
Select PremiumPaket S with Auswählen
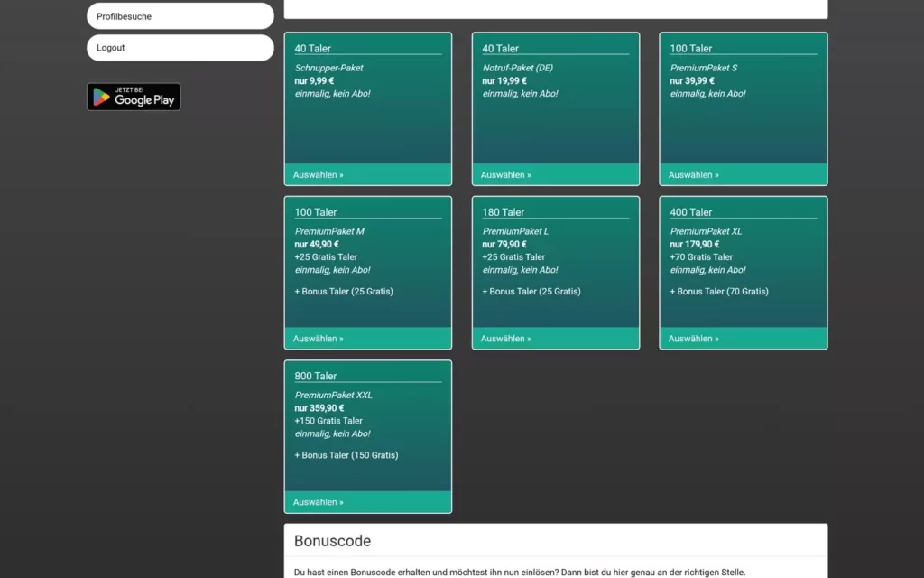(x=693, y=174)
